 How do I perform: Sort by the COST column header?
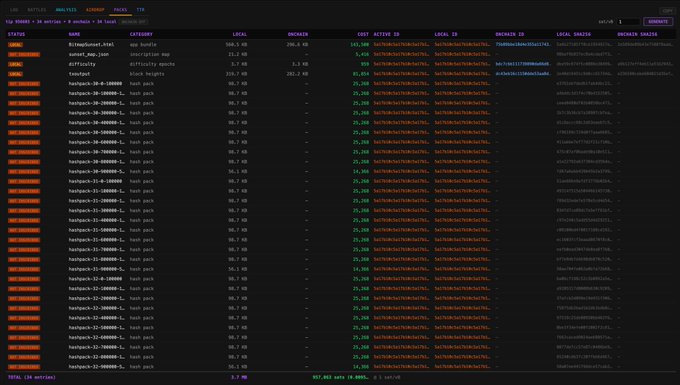point(363,34)
